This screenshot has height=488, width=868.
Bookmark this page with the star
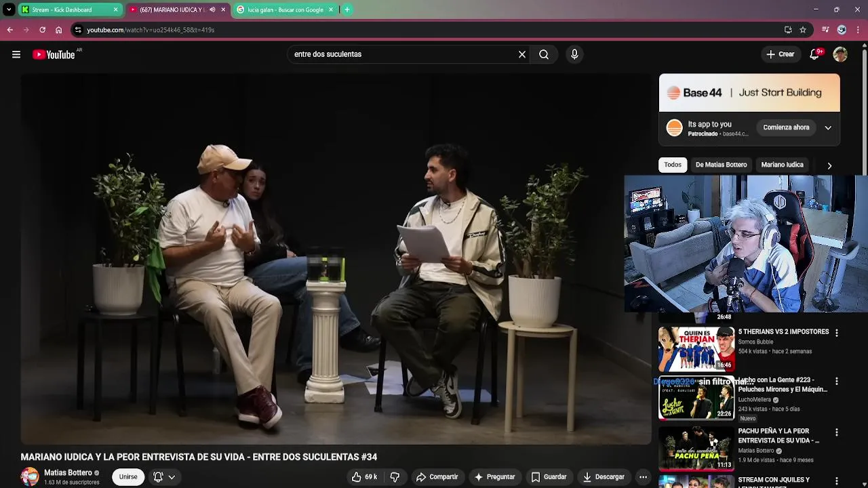(x=803, y=30)
